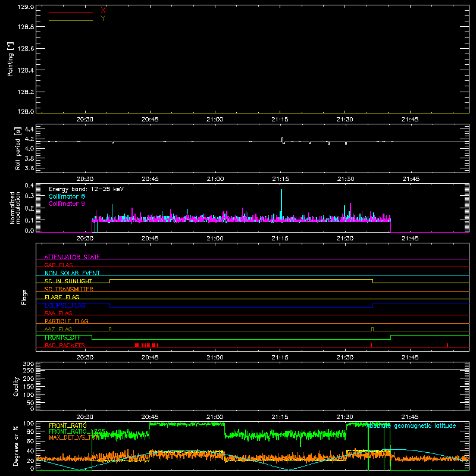Select the Y legend label
The image size is (476, 476).
[x=103, y=18]
